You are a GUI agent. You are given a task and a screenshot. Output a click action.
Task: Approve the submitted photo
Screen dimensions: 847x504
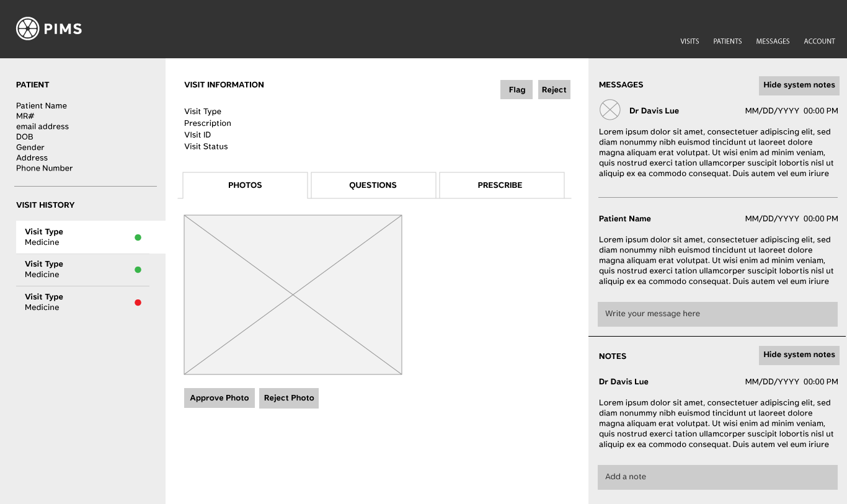219,398
